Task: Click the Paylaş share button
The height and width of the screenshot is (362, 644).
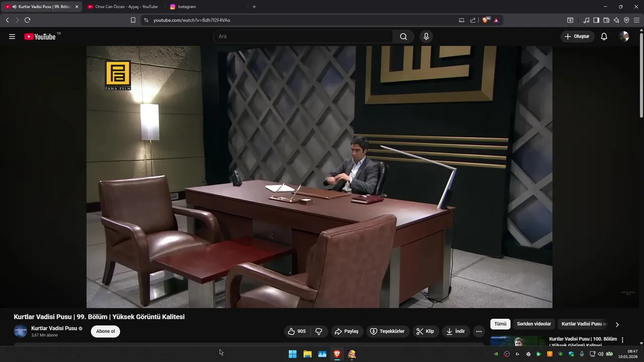Action: click(347, 331)
